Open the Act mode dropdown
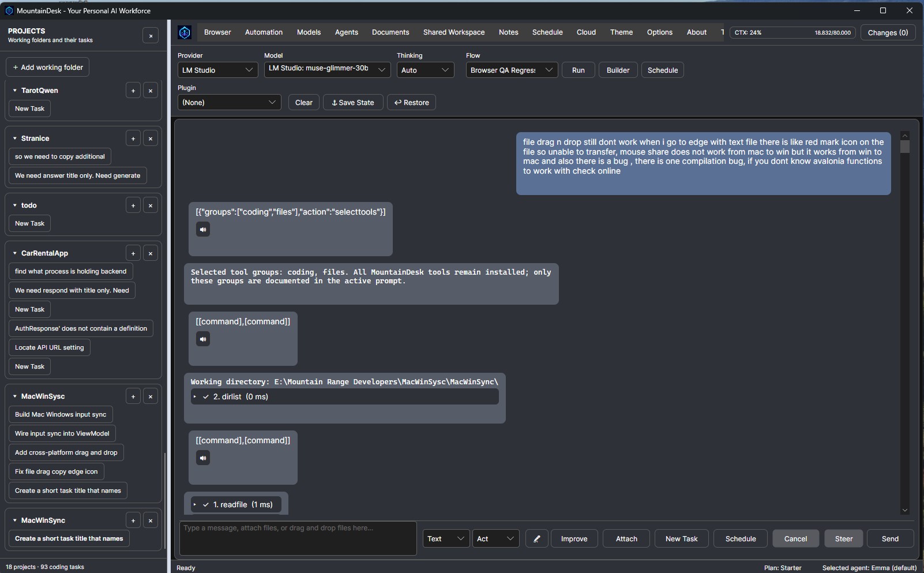This screenshot has height=573, width=924. (x=495, y=539)
